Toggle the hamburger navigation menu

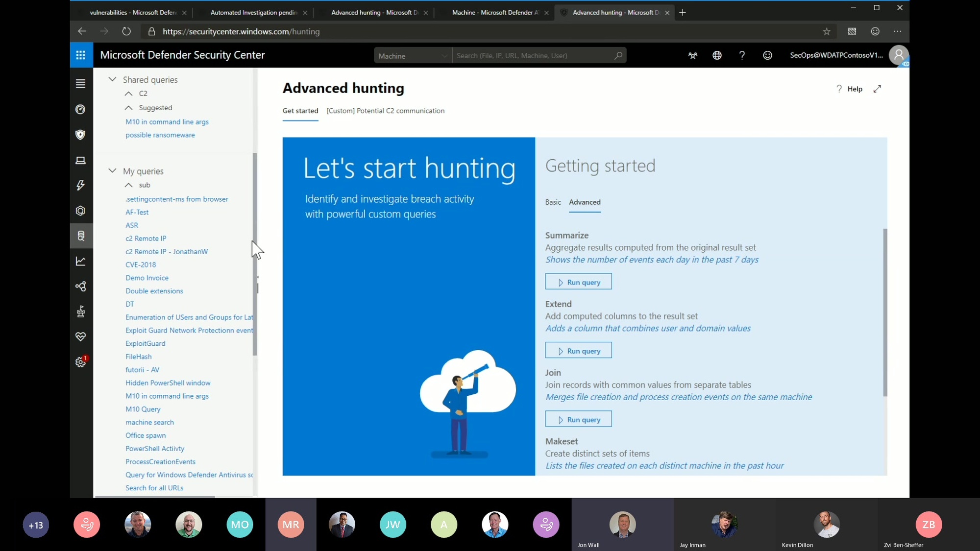tap(81, 84)
